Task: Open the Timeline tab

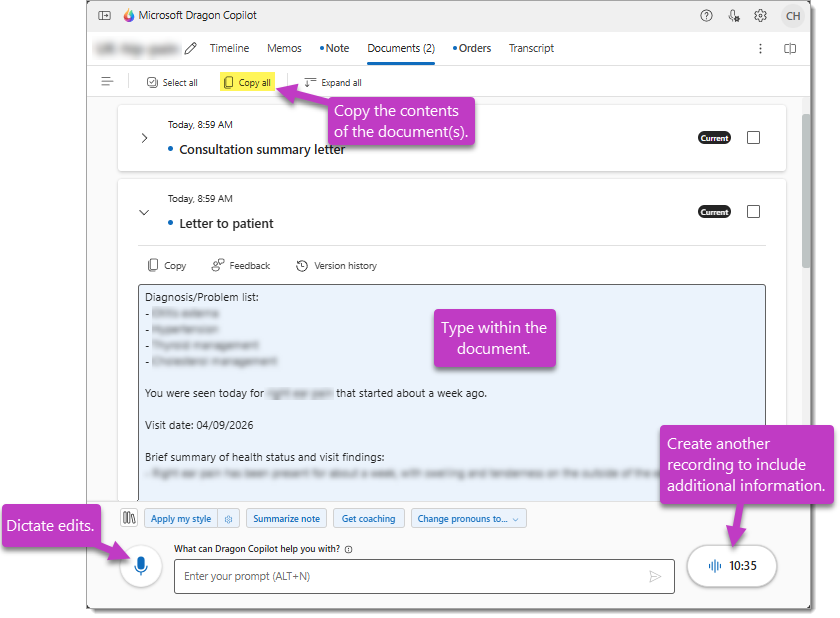Action: tap(229, 48)
